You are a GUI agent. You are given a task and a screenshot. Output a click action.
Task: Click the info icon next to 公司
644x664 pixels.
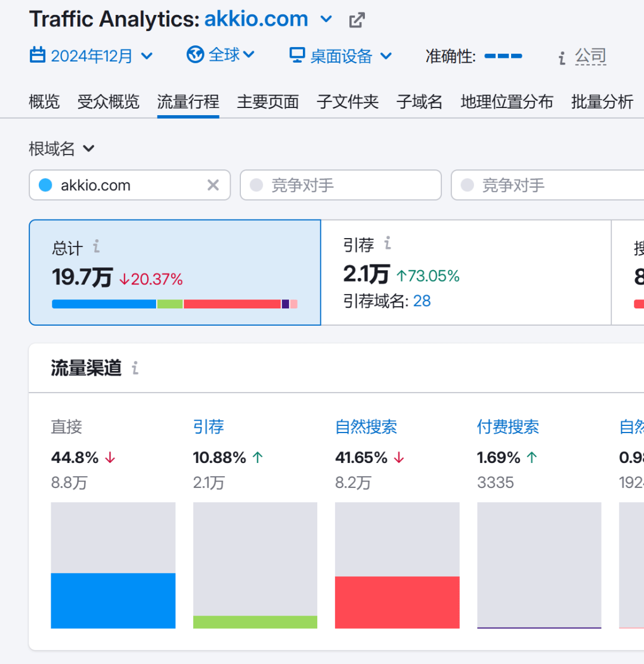click(x=562, y=58)
